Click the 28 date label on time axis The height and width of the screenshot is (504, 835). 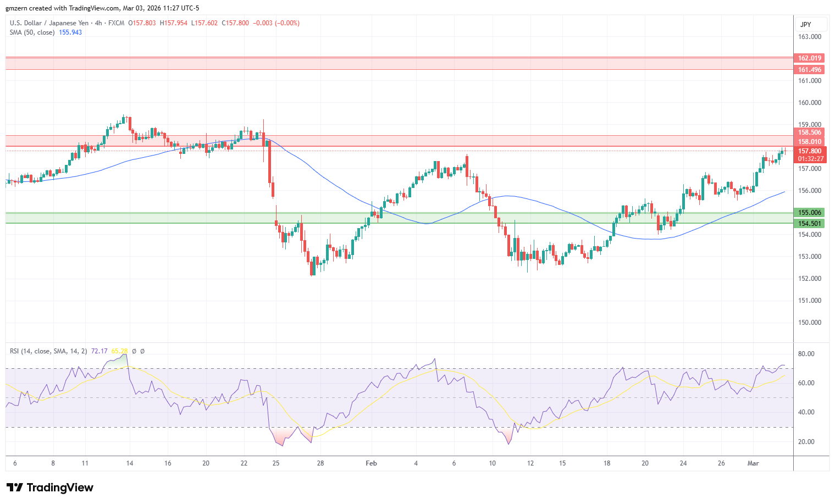click(320, 463)
